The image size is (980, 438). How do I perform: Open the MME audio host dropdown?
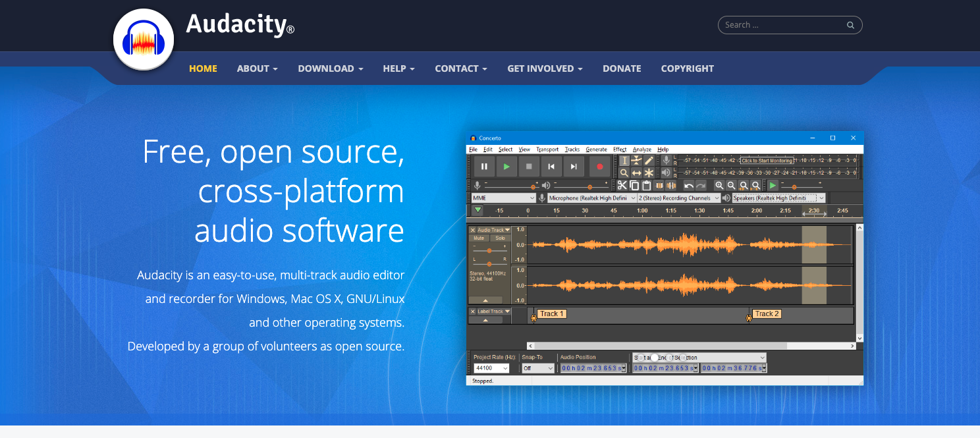tap(504, 198)
